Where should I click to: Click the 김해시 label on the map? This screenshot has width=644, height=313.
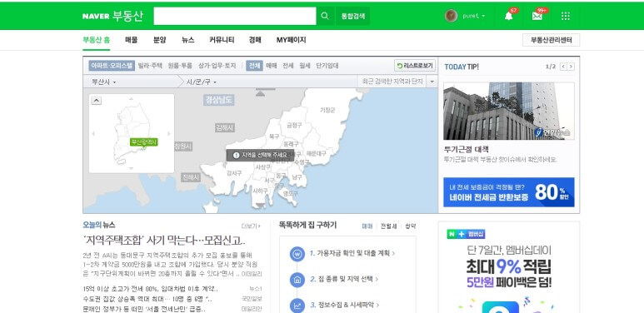click(x=225, y=127)
